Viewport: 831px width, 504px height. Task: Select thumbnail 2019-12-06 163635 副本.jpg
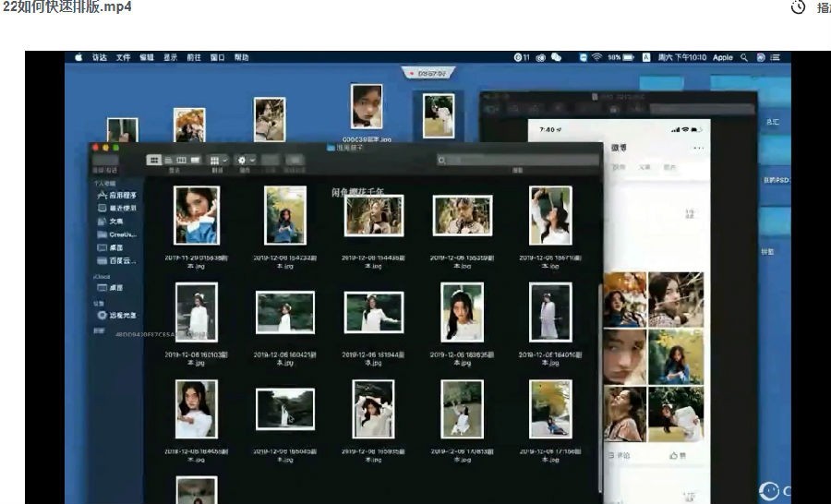(463, 312)
